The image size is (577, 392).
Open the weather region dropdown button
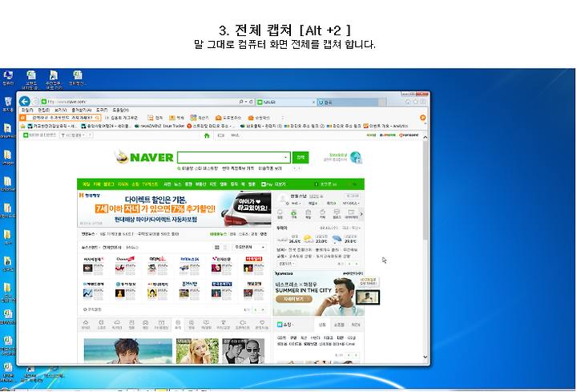tap(350, 228)
